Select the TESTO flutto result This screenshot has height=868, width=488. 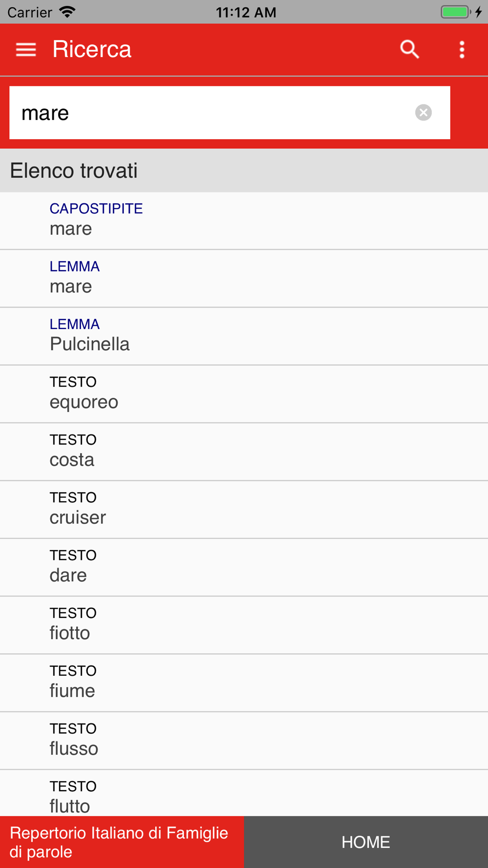coord(244,795)
